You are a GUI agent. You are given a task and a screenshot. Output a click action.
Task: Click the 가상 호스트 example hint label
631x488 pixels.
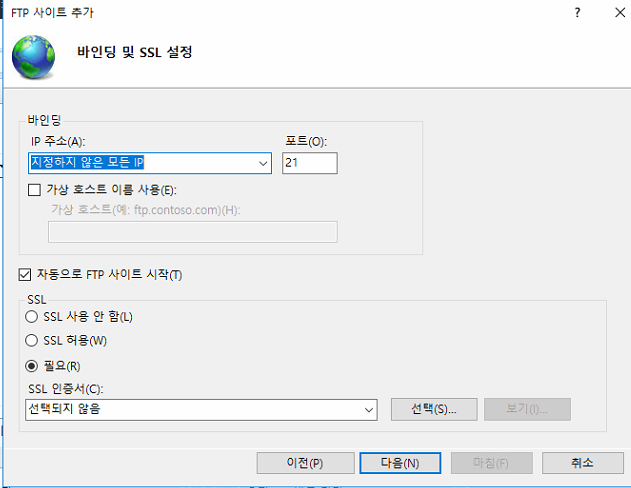tap(146, 210)
